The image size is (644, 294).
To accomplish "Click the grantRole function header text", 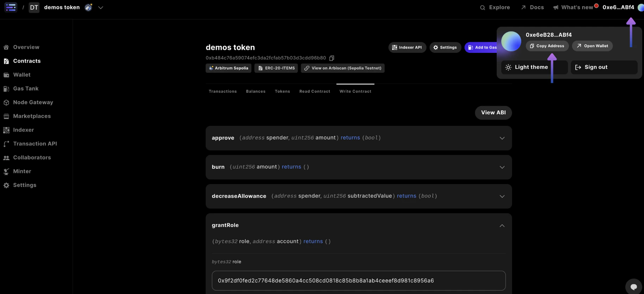I will (x=225, y=225).
